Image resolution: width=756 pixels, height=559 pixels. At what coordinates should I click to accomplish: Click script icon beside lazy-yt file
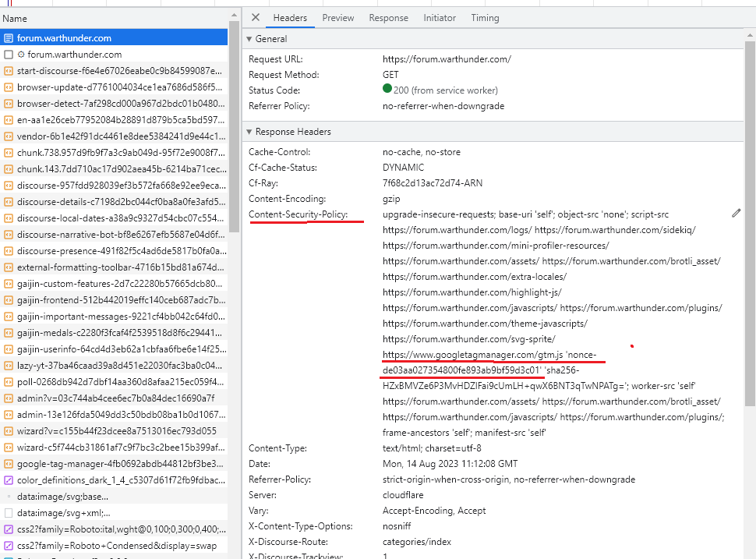[x=9, y=366]
